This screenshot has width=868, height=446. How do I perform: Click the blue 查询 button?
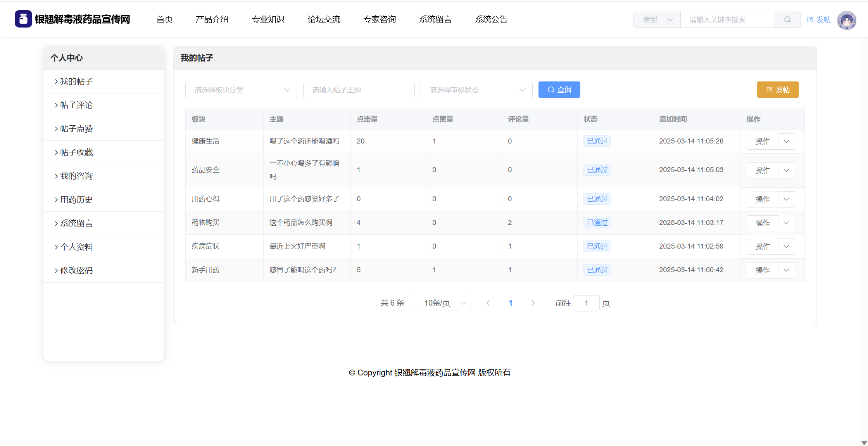click(x=559, y=90)
